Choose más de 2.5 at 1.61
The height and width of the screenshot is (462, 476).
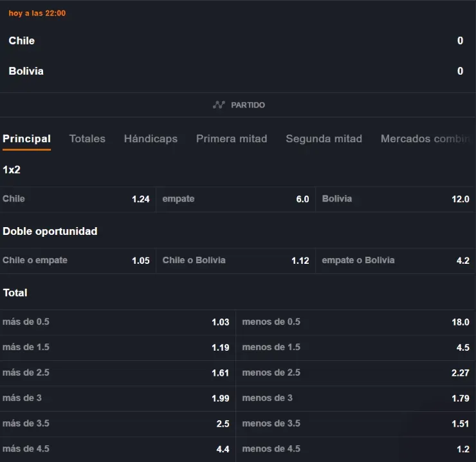point(117,373)
